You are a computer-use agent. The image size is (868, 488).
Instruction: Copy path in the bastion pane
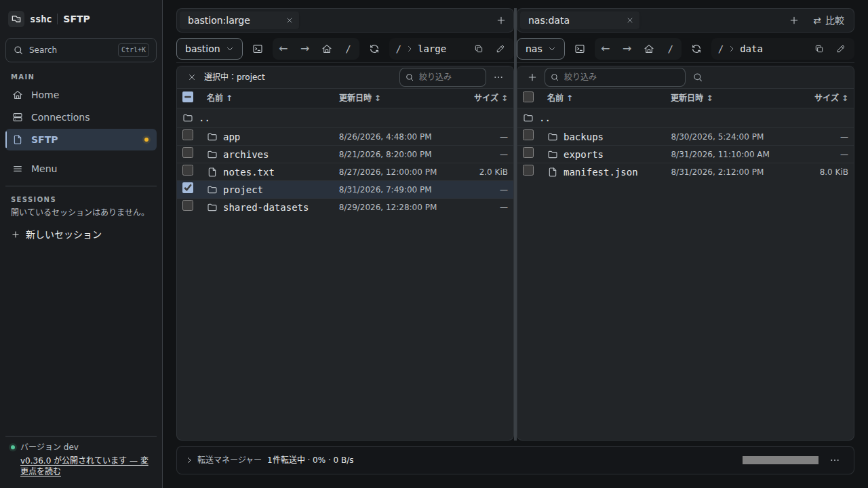(479, 49)
